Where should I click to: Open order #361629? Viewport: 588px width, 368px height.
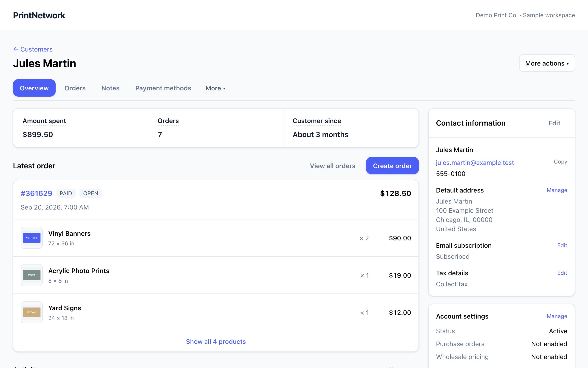[37, 193]
